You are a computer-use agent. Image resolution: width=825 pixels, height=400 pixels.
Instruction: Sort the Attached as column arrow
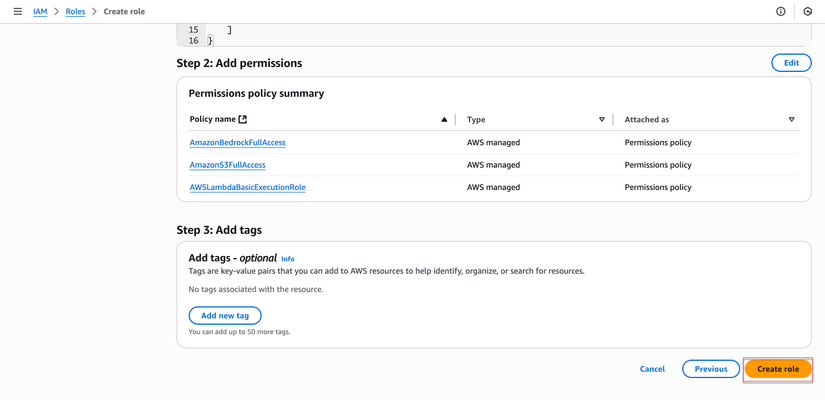click(791, 119)
